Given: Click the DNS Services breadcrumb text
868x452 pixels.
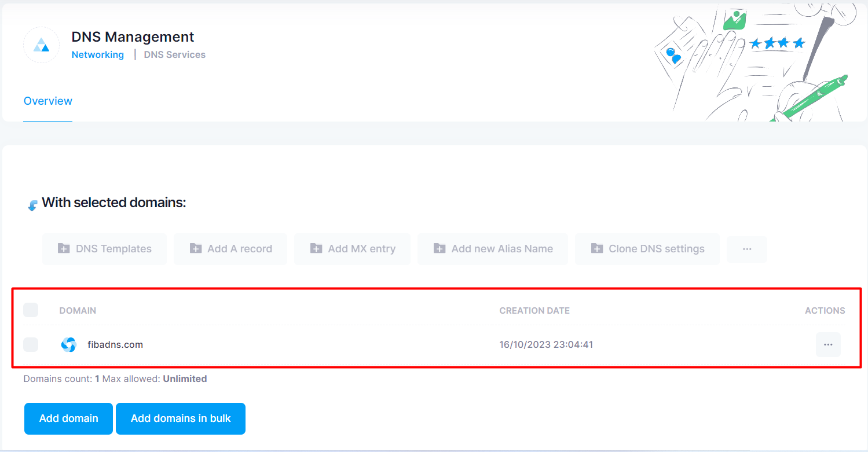Looking at the screenshot, I should [x=175, y=55].
